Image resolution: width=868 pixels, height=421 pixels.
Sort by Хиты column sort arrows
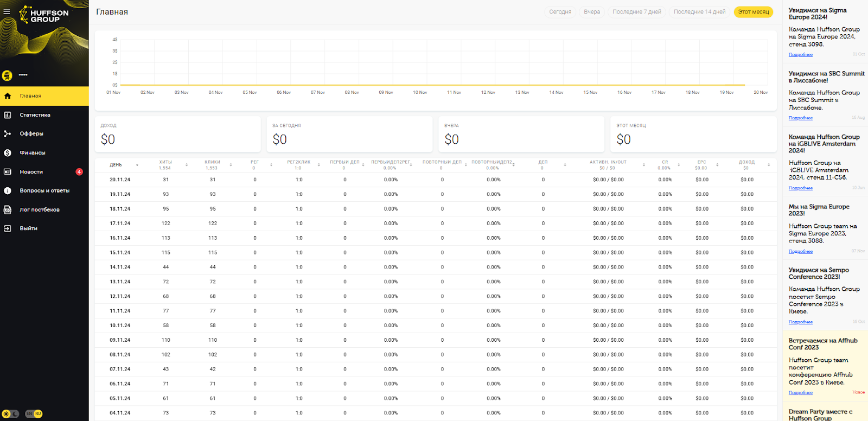[x=187, y=165]
